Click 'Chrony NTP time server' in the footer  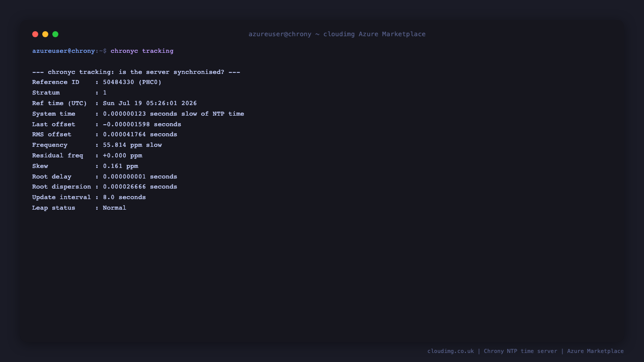coord(521,351)
